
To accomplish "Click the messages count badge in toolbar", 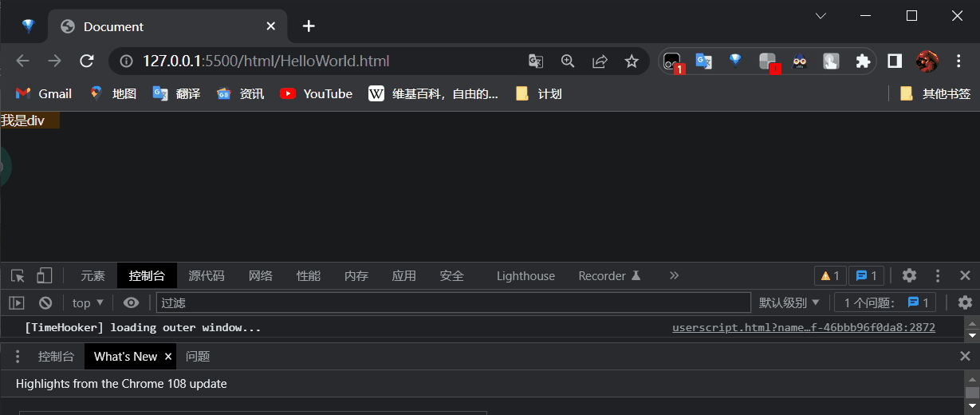I will click(x=866, y=276).
